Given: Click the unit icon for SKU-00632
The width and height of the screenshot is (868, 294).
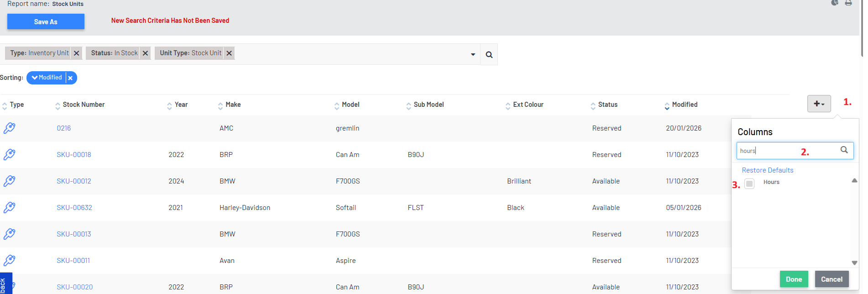Looking at the screenshot, I should pyautogui.click(x=9, y=208).
